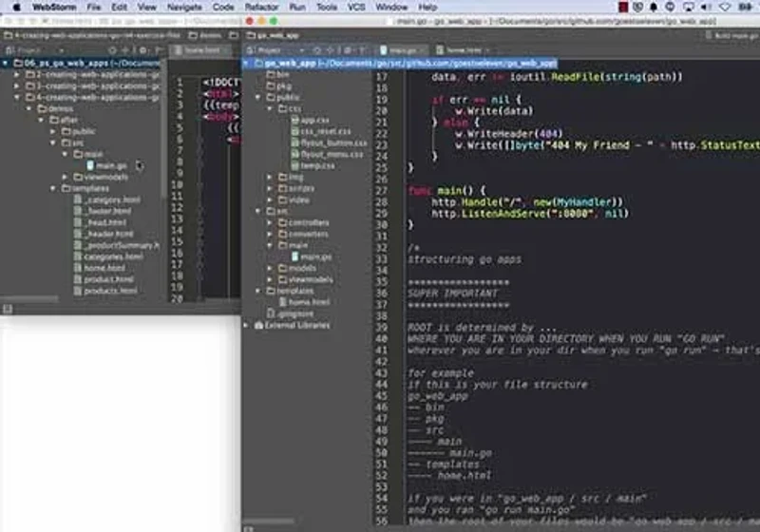Collapse demos folder in back window tree

[29, 108]
